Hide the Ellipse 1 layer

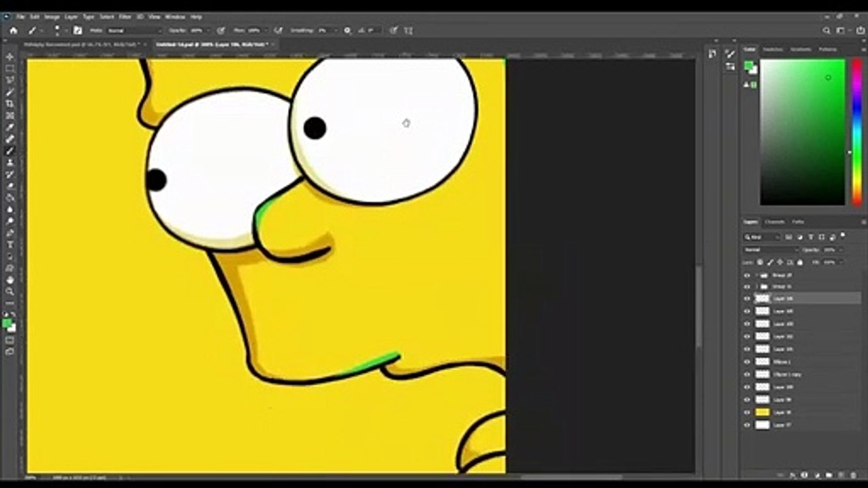[x=747, y=362]
